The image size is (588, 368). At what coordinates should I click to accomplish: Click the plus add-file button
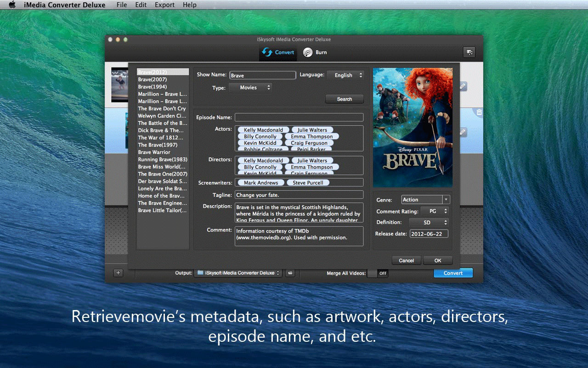point(118,273)
